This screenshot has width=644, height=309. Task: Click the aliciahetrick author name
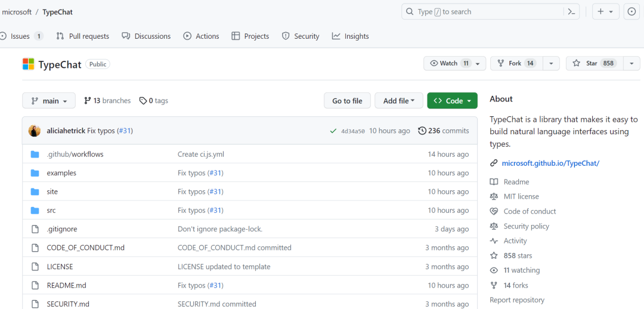click(66, 131)
